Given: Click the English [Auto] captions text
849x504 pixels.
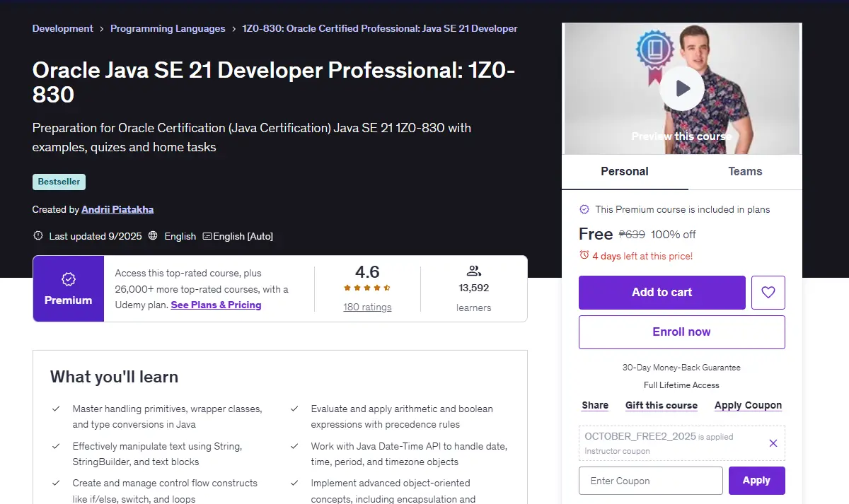Looking at the screenshot, I should pyautogui.click(x=243, y=236).
